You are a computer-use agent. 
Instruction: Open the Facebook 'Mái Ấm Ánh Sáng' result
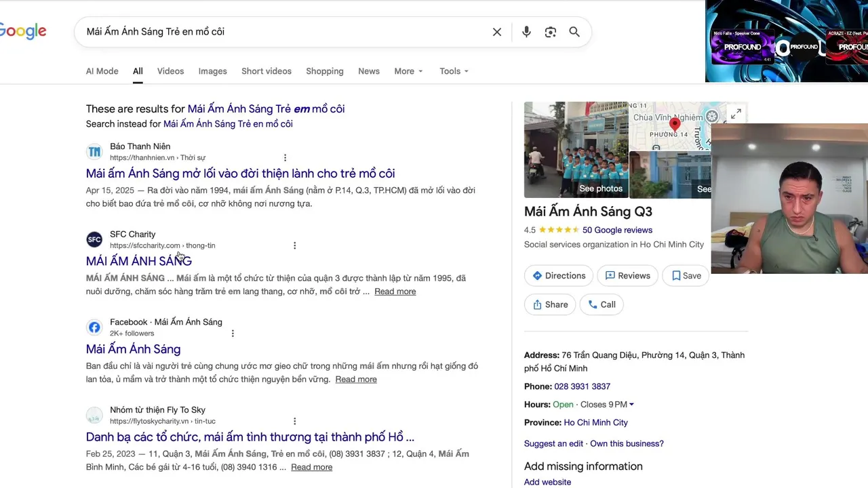[133, 349]
